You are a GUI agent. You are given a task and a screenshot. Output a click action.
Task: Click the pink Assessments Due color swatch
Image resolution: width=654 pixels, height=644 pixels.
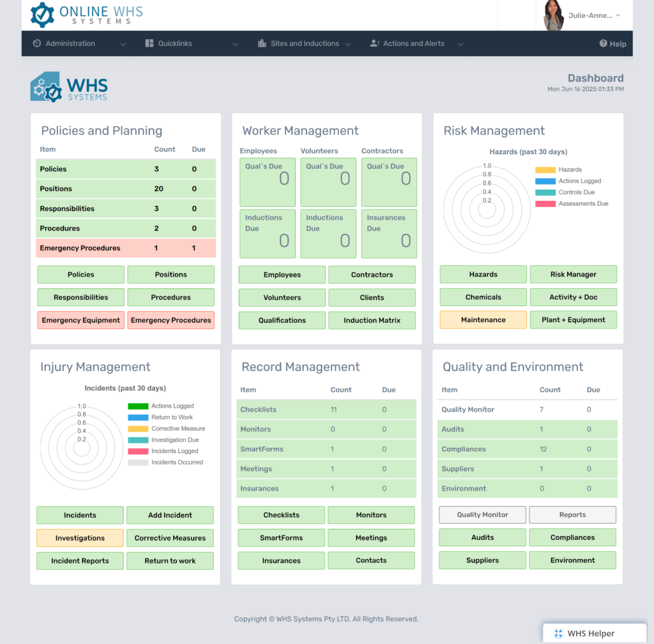tap(545, 204)
